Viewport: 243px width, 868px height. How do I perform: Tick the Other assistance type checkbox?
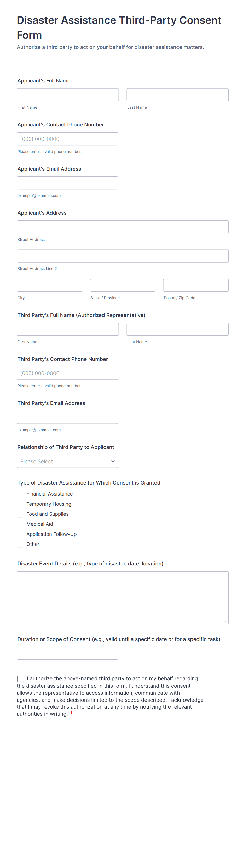[x=20, y=544]
